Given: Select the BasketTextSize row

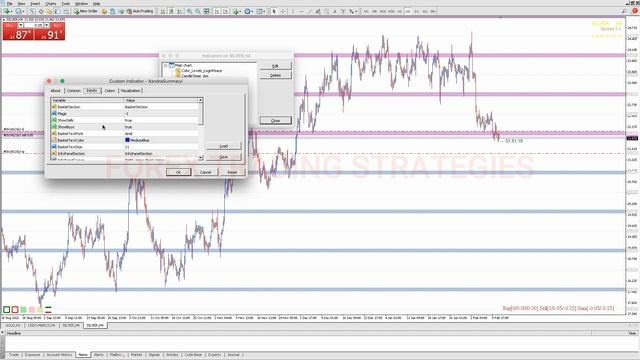Looking at the screenshot, I should click(125, 147).
